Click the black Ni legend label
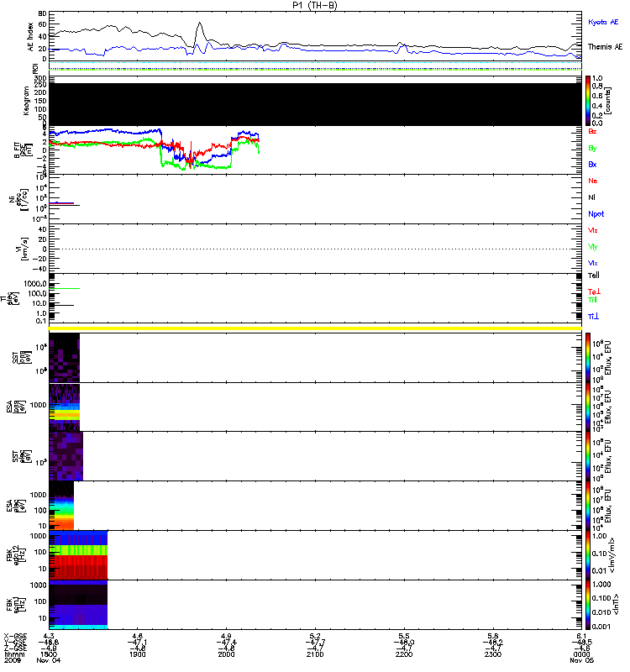Viewport: 630px width, 672px height. point(591,197)
